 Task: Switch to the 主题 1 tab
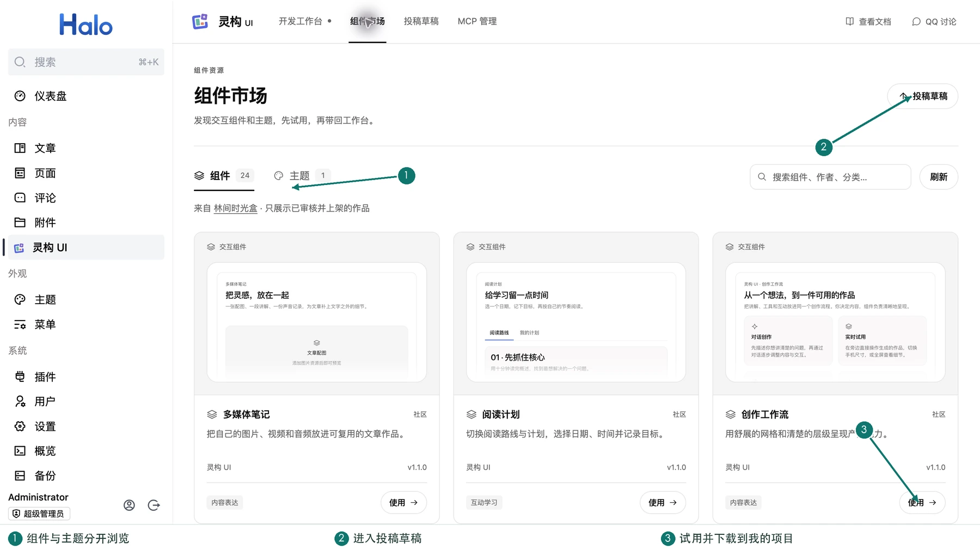[302, 176]
